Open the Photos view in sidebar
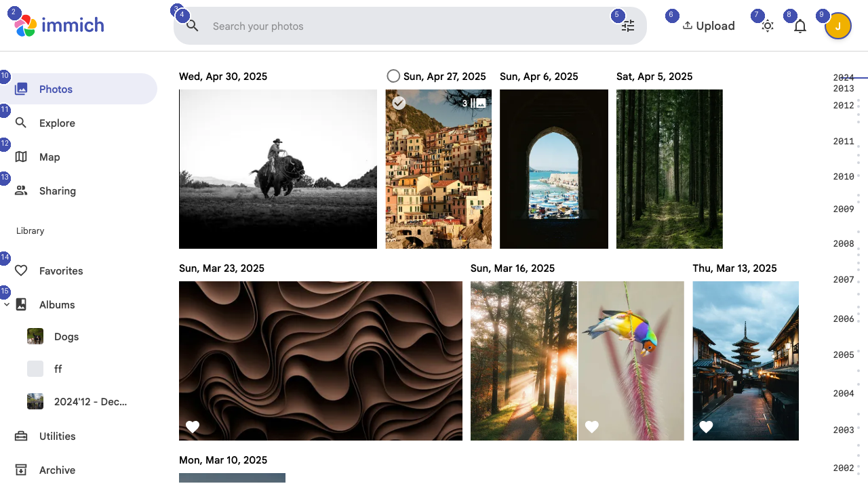Viewport: 868px width, 488px height. (x=56, y=89)
